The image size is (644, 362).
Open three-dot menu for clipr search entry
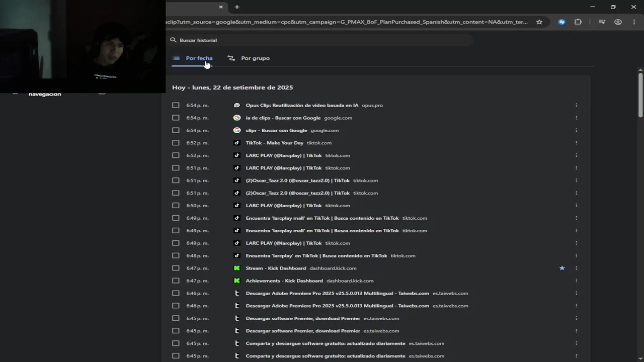[576, 130]
